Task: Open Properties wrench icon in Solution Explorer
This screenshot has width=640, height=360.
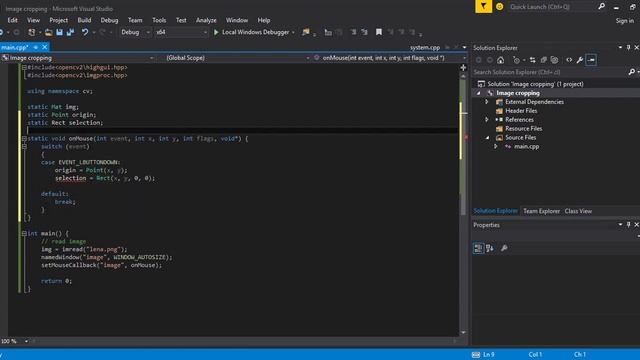Action: tap(580, 60)
